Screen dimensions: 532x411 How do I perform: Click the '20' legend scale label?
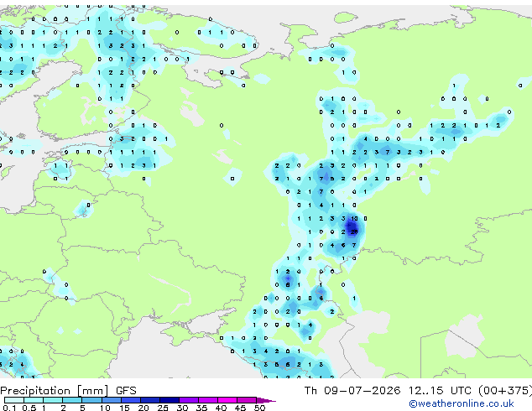point(143,408)
